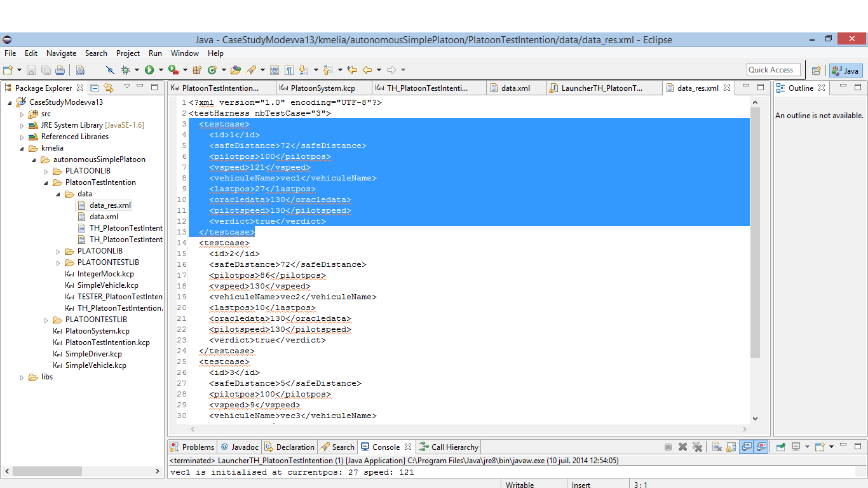
Task: Click the Remove All Terminated Launches icon
Action: [x=697, y=447]
